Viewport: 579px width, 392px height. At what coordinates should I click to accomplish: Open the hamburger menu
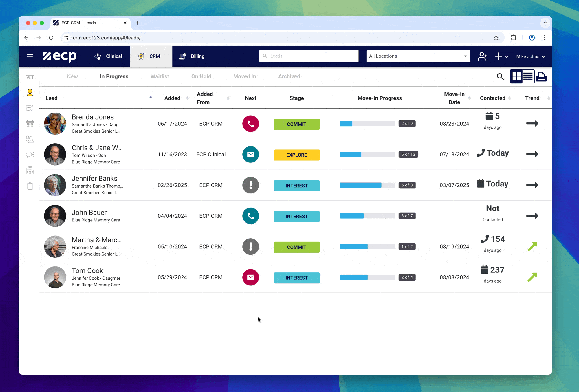(30, 56)
